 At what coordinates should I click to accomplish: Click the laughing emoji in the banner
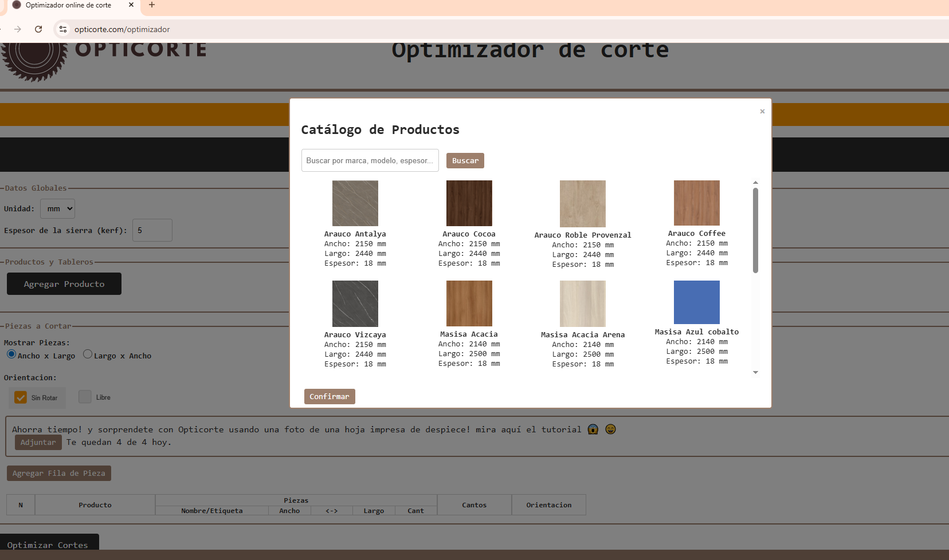point(611,429)
